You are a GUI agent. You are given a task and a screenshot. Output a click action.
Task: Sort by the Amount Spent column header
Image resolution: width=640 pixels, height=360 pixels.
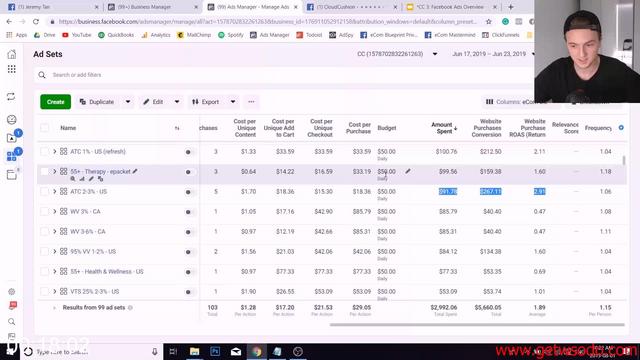[x=444, y=128]
